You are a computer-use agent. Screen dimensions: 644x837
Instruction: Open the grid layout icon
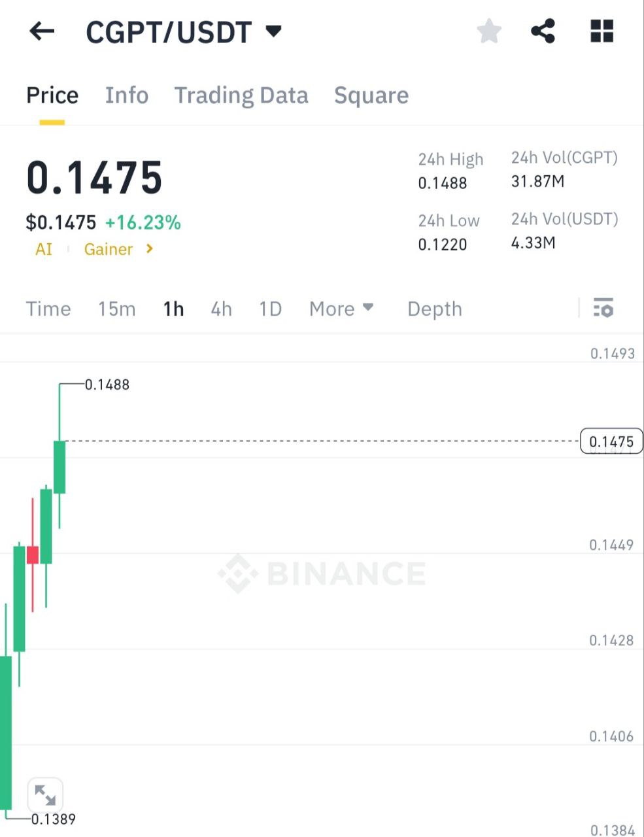click(x=602, y=31)
